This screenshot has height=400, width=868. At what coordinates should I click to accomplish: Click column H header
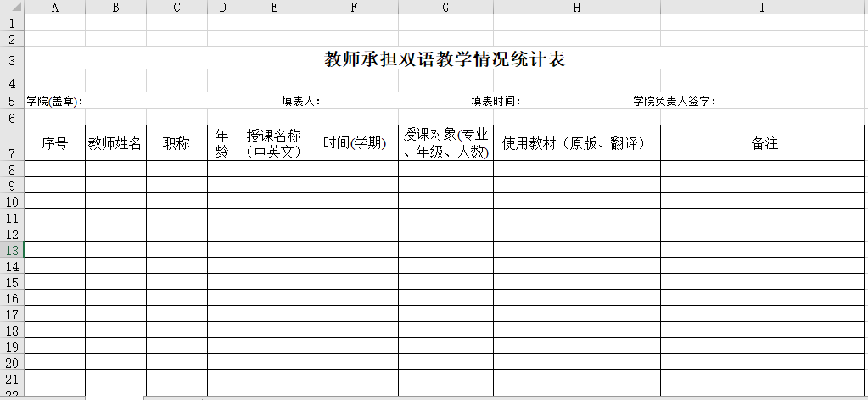pos(577,8)
